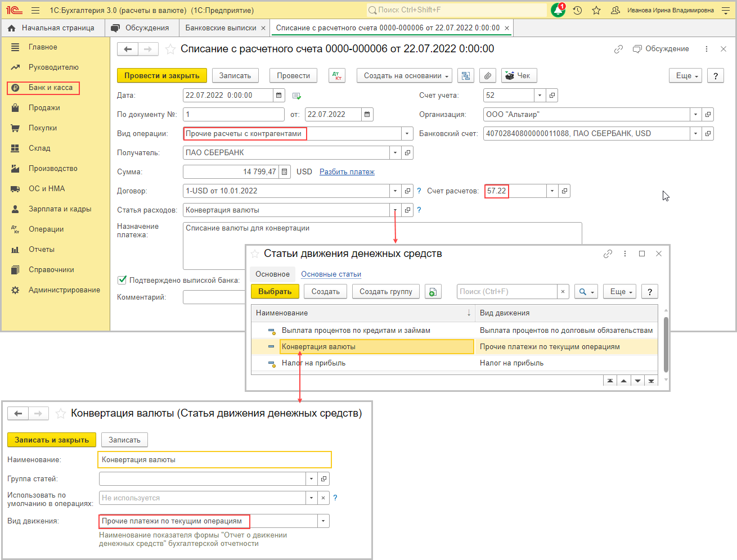Image resolution: width=737 pixels, height=560 pixels.
Task: Show Дт/Кт postings of the document
Action: (x=336, y=76)
